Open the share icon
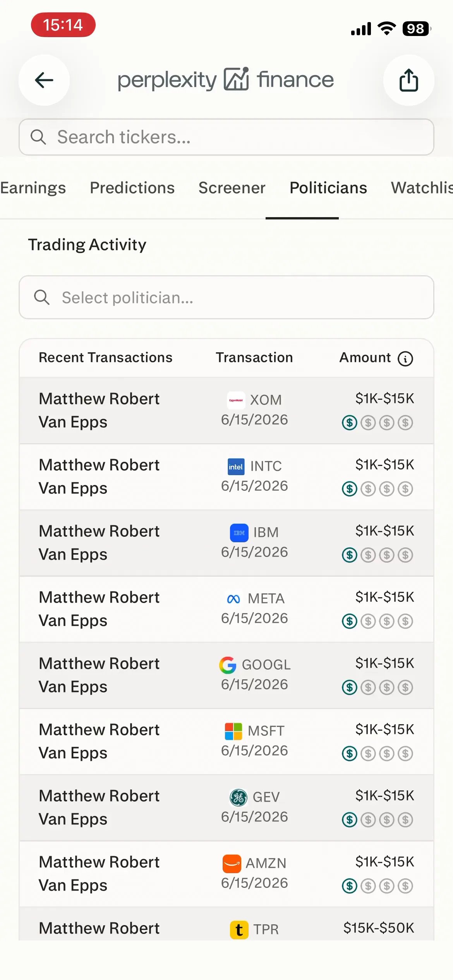The height and width of the screenshot is (980, 453). tap(408, 80)
